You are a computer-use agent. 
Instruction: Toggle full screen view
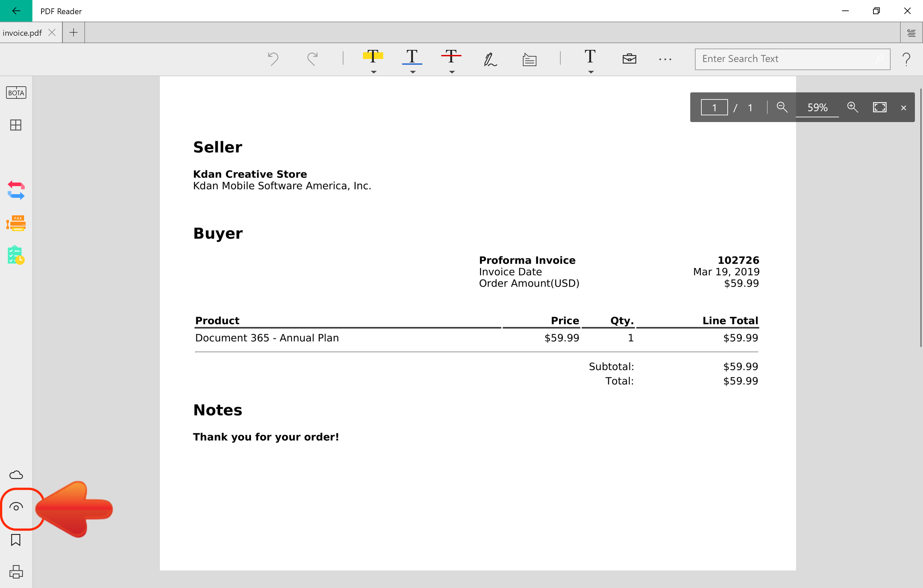click(x=880, y=107)
